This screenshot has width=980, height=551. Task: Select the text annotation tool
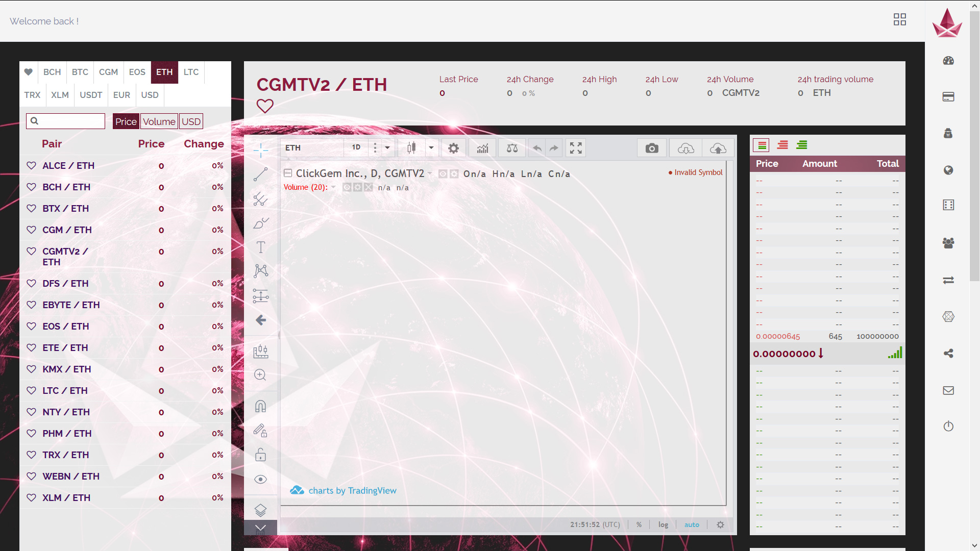coord(261,247)
